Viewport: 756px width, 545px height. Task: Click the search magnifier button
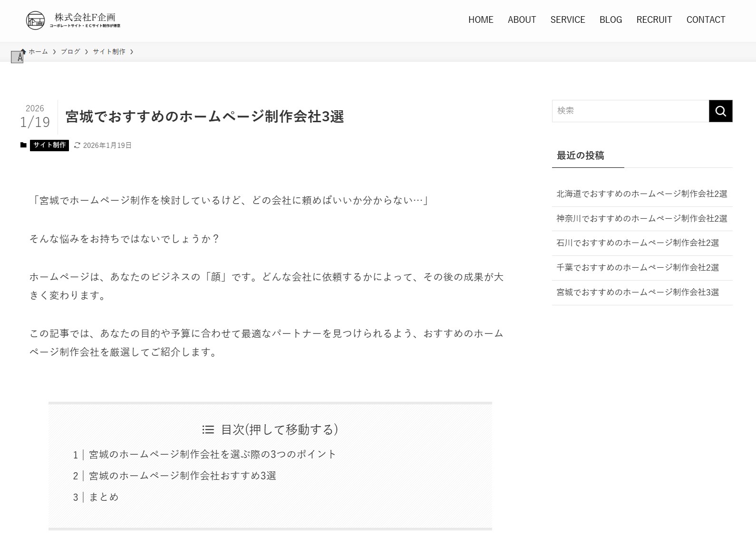click(720, 111)
